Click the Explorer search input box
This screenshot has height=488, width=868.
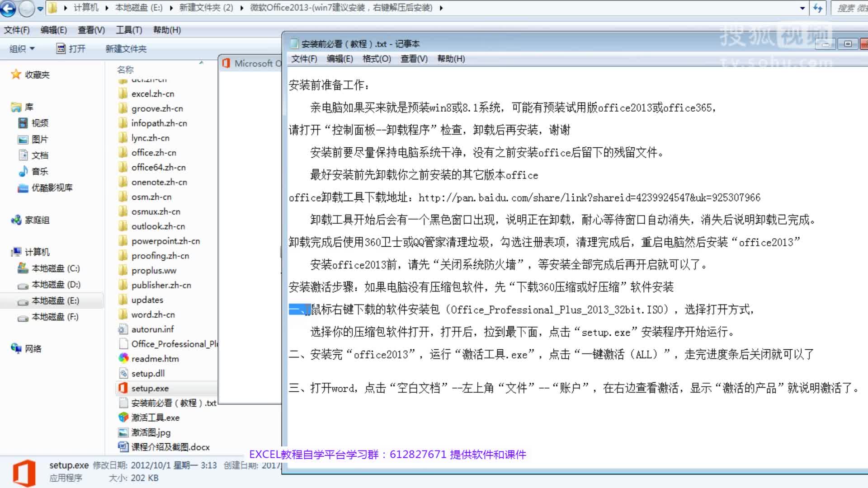point(850,8)
